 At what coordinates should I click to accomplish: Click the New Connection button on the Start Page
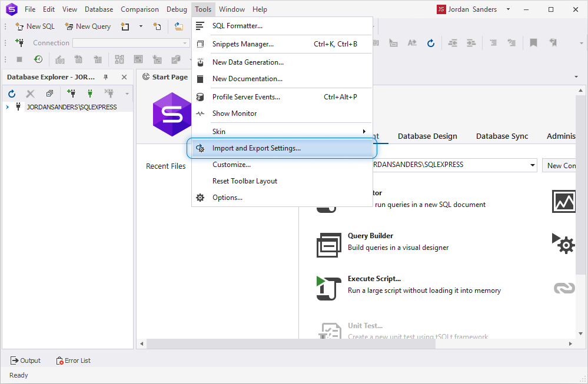559,165
